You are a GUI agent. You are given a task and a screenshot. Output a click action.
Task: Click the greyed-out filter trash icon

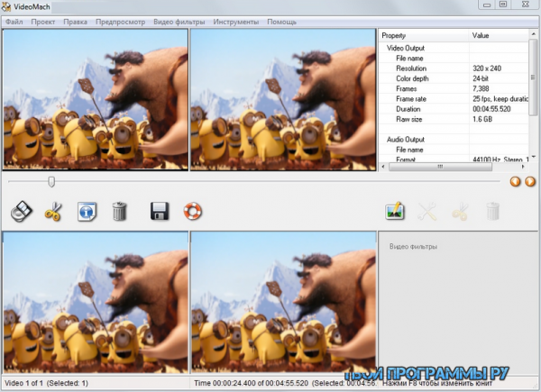pyautogui.click(x=492, y=211)
